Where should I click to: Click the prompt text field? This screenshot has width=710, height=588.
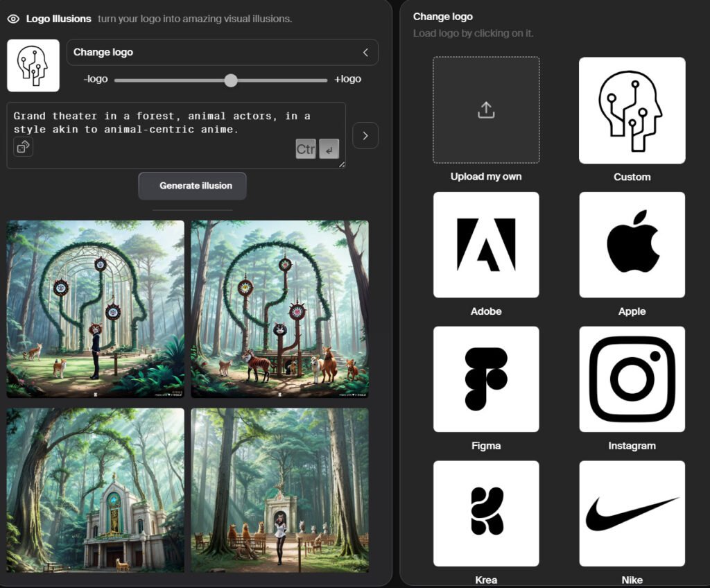pos(176,135)
